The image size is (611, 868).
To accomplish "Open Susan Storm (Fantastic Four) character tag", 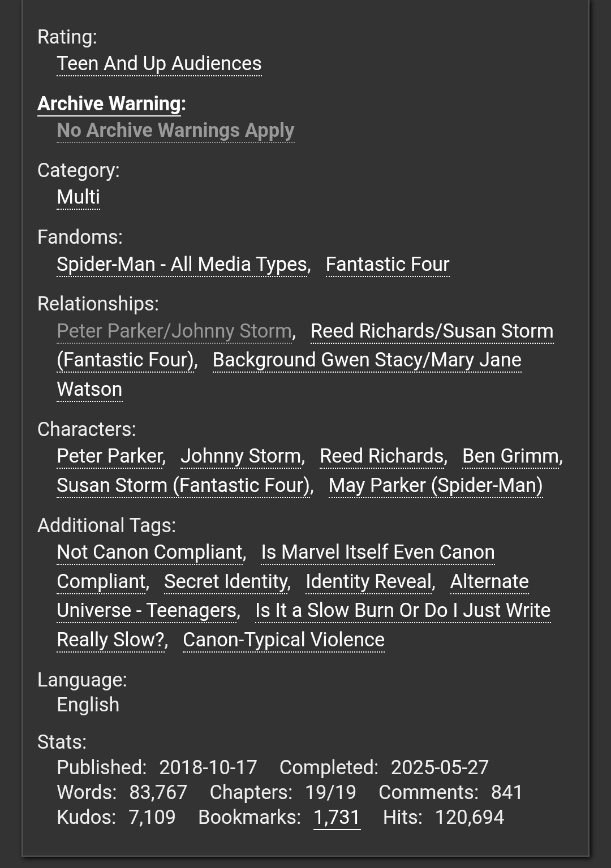I will click(184, 486).
